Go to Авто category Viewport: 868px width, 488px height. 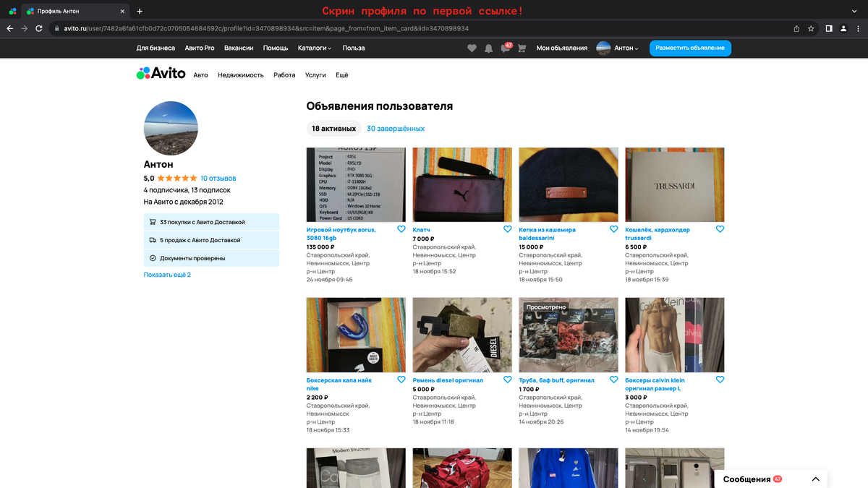click(200, 74)
